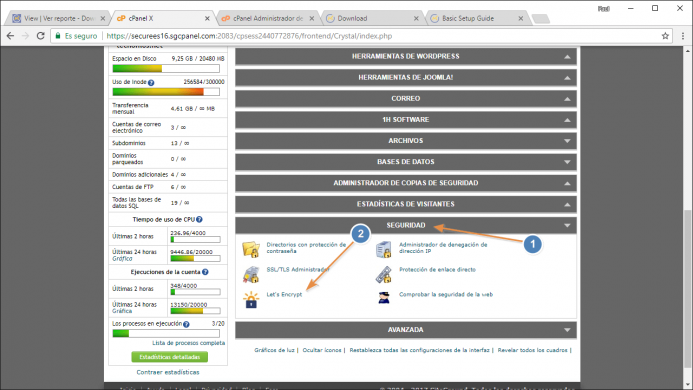
Task: Bookmark this page with the star icon
Action: [665, 36]
